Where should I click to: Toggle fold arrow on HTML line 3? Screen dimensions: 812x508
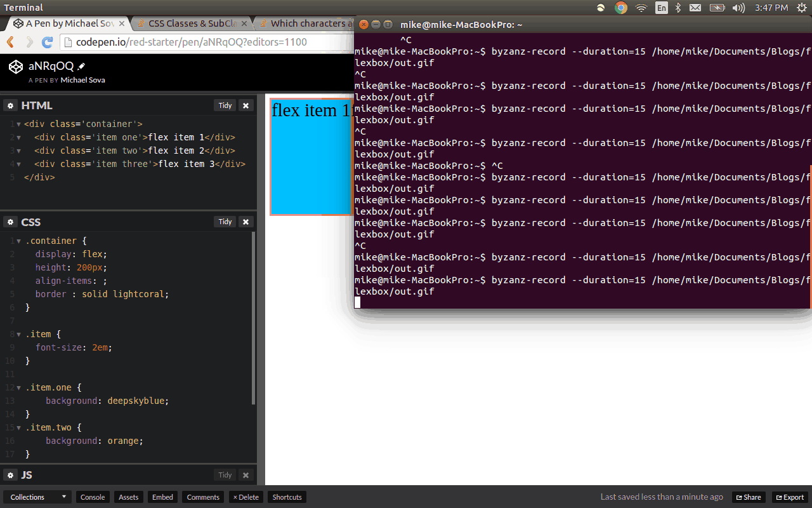tap(18, 151)
